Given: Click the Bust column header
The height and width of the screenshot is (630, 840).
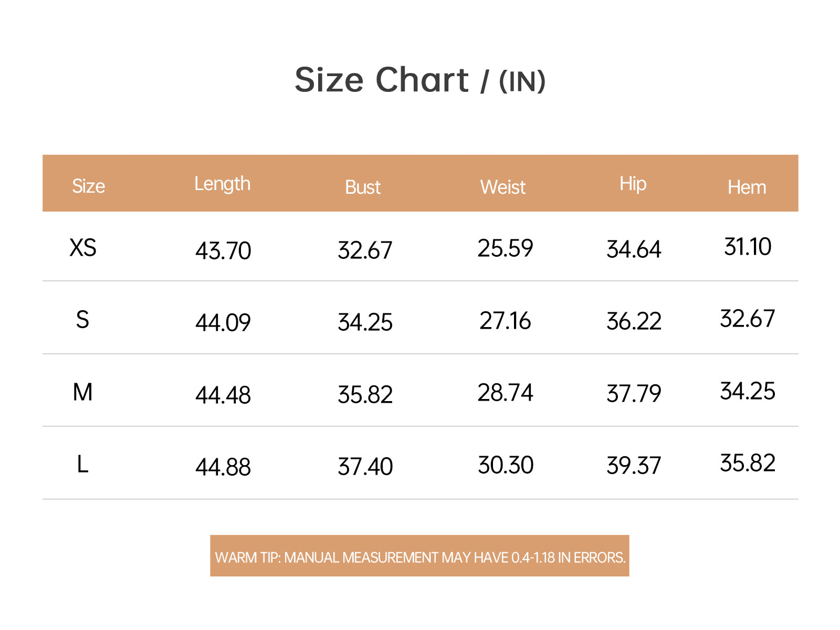Looking at the screenshot, I should click(x=363, y=187).
